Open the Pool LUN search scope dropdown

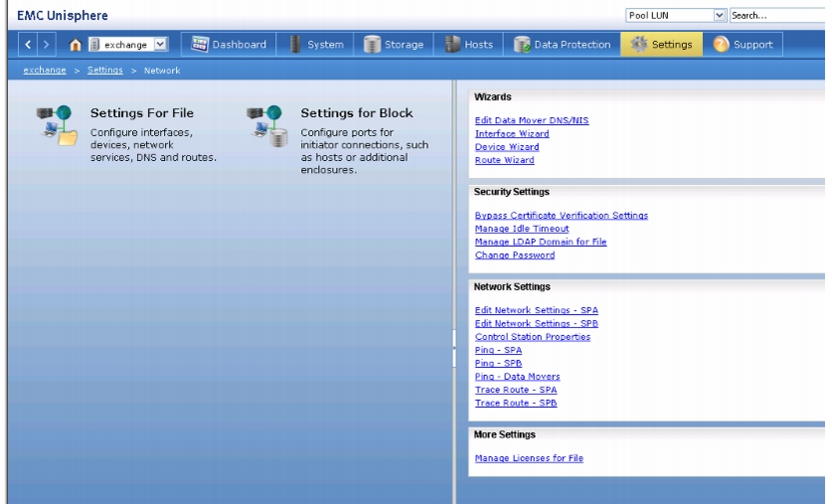(x=676, y=15)
